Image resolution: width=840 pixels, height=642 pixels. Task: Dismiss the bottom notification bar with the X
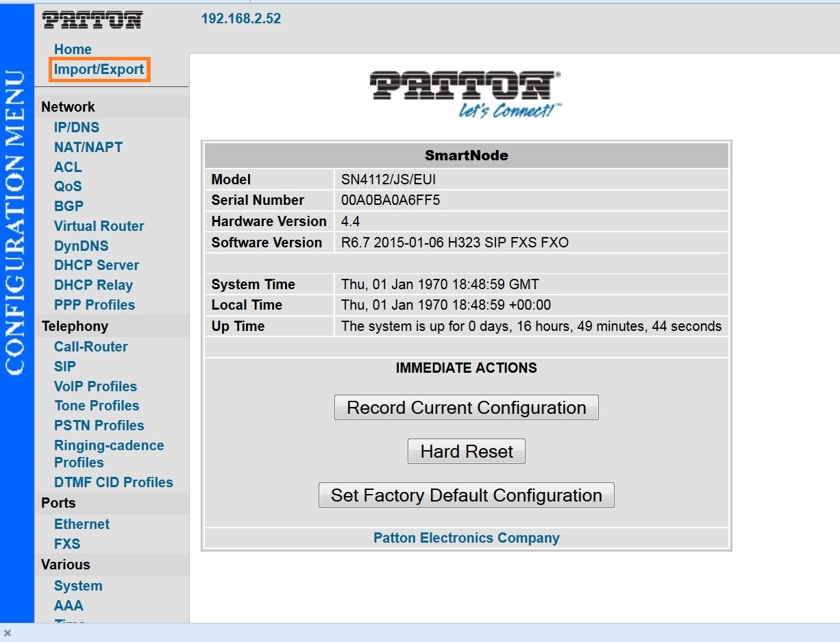point(7,634)
